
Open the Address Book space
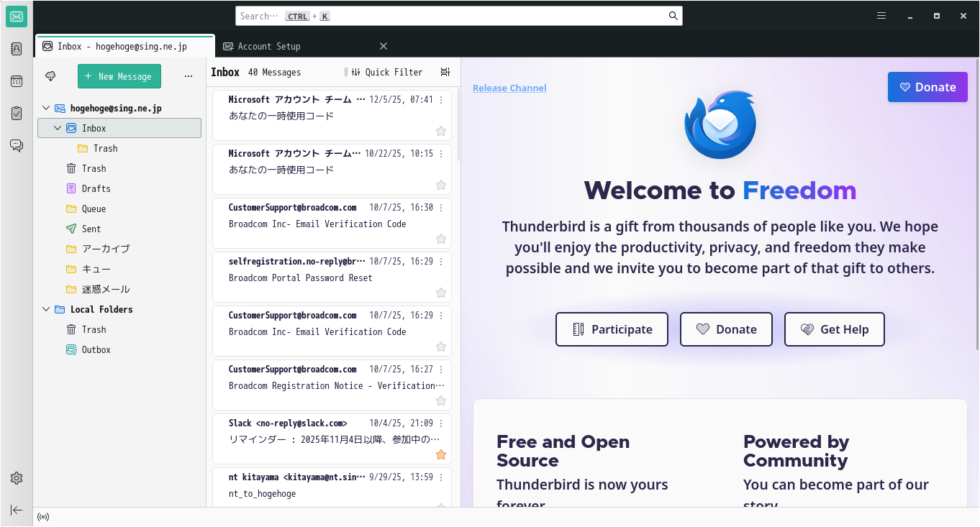17,49
